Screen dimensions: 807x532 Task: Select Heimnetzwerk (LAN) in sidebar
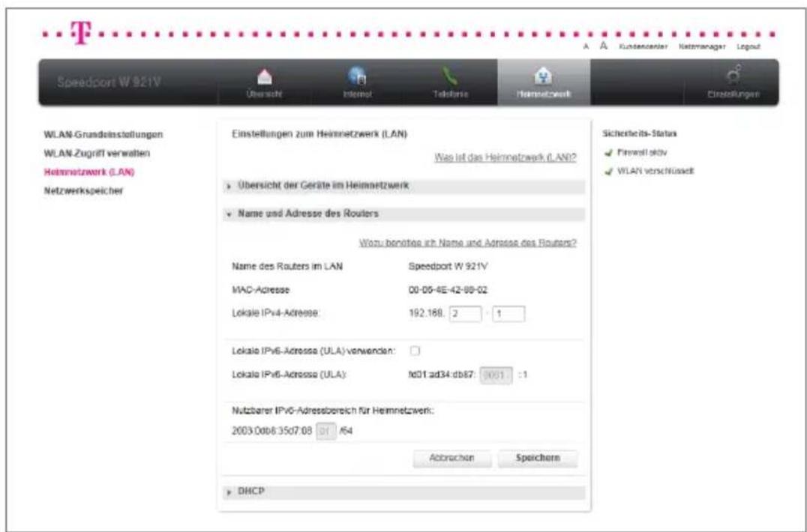point(89,172)
